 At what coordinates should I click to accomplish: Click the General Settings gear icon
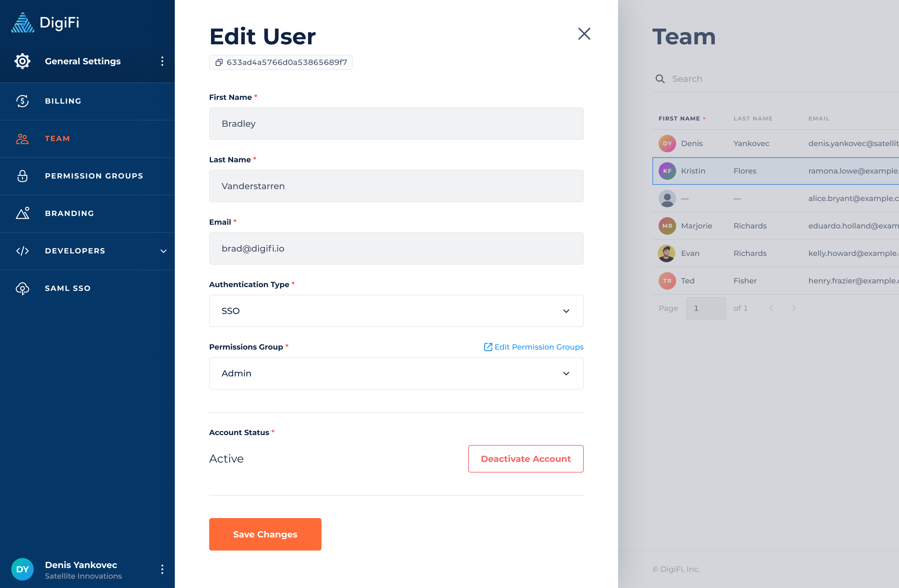pos(22,61)
